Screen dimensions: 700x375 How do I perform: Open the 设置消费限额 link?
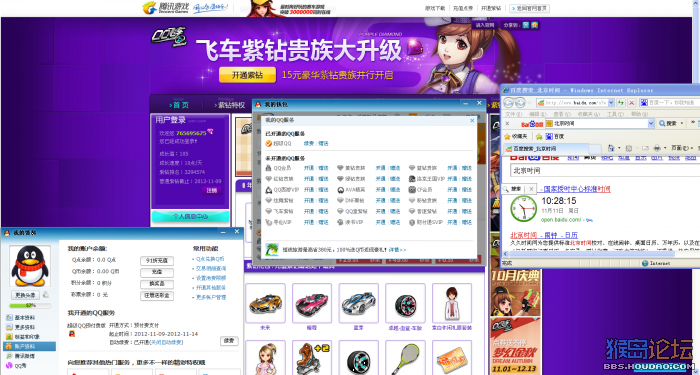pyautogui.click(x=211, y=278)
